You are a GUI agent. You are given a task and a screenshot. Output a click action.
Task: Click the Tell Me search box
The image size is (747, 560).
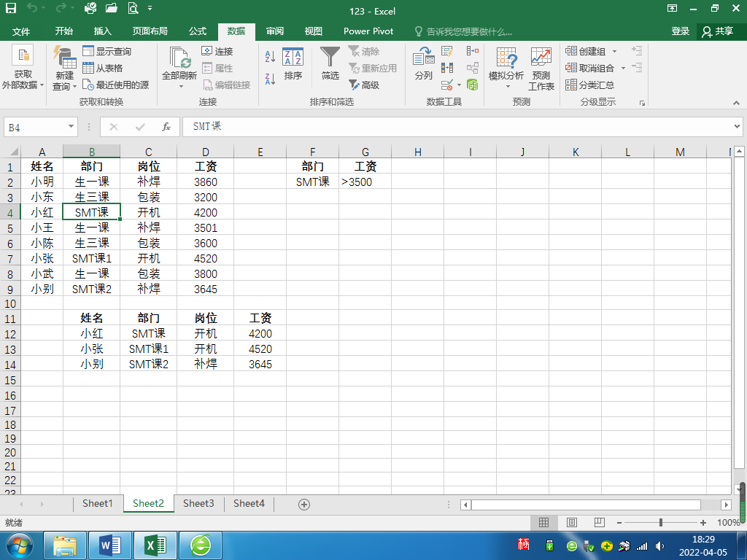463,32
